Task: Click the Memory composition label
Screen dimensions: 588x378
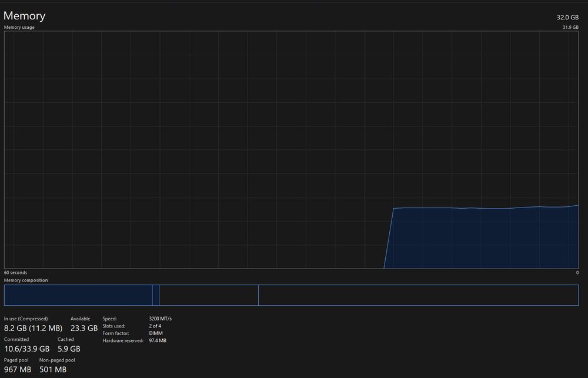Action: tap(26, 280)
